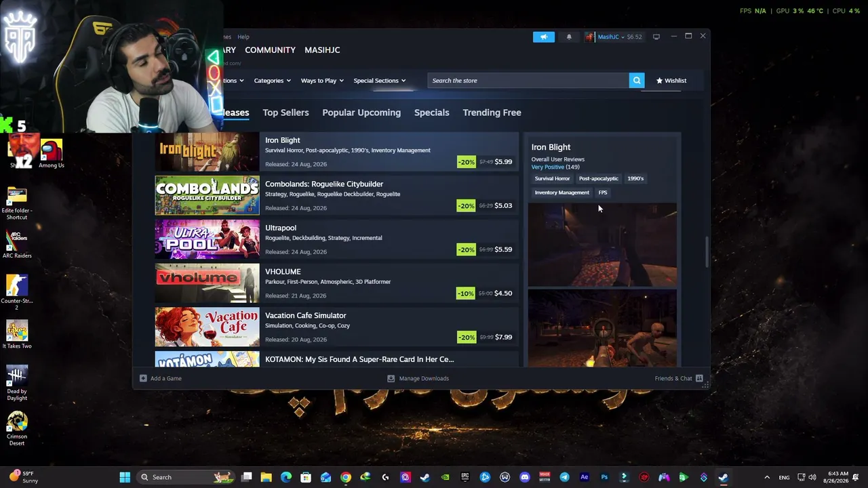Image resolution: width=868 pixels, height=488 pixels.
Task: Switch to the Popular Upcoming tab
Action: 361,113
